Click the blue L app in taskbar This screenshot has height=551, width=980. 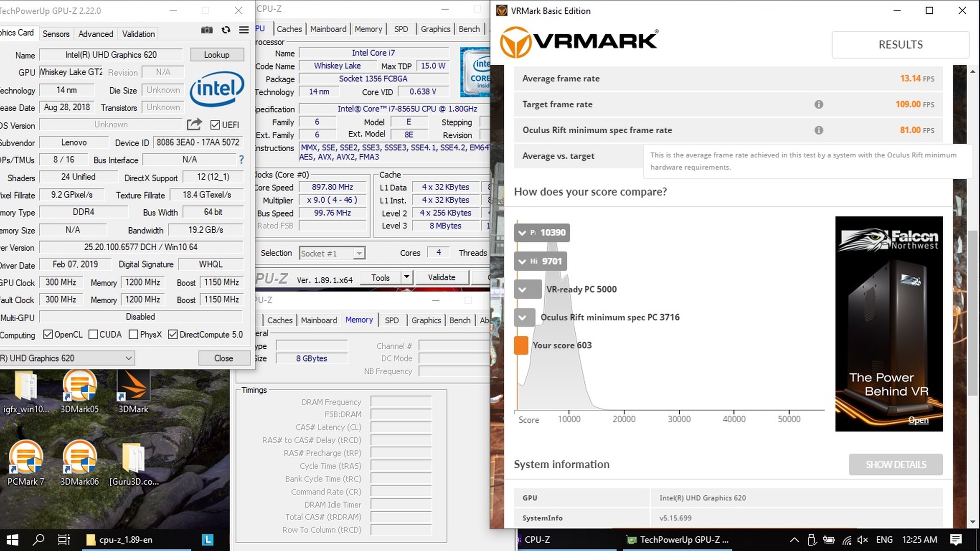(x=207, y=539)
